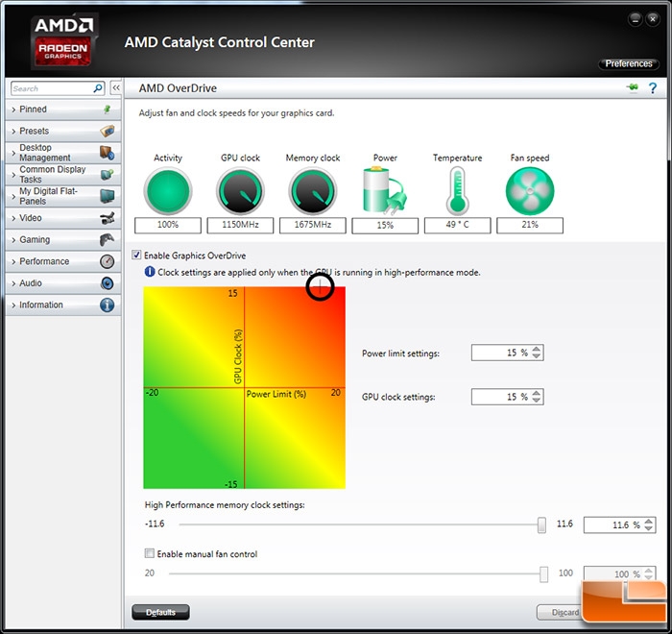This screenshot has width=672, height=634.
Task: Click the Presets icon in sidebar
Action: 108,131
